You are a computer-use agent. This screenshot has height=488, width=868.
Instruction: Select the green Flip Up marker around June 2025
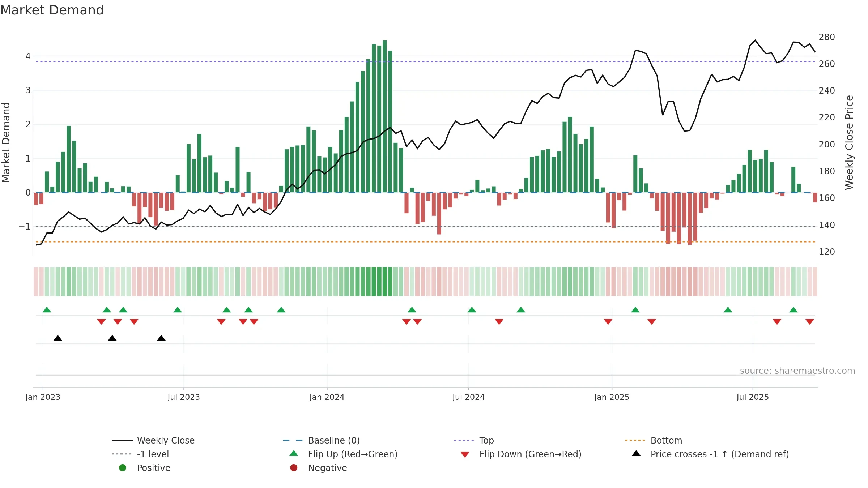[x=728, y=310]
